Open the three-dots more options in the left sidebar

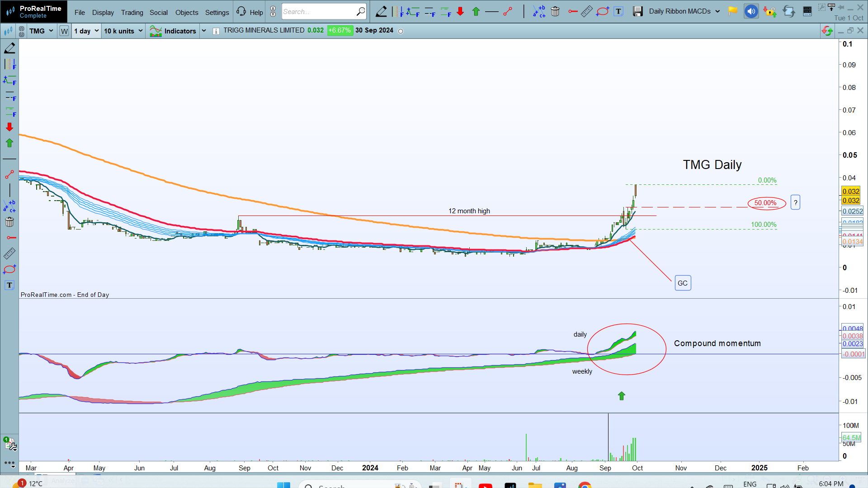[9, 463]
